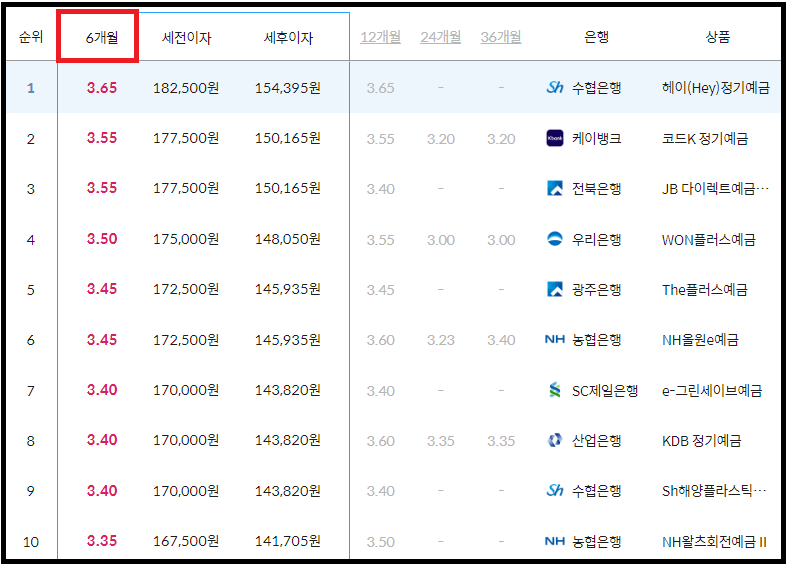Click the 세후이자 column header
Viewport: 788px width, 566px height.
(288, 38)
